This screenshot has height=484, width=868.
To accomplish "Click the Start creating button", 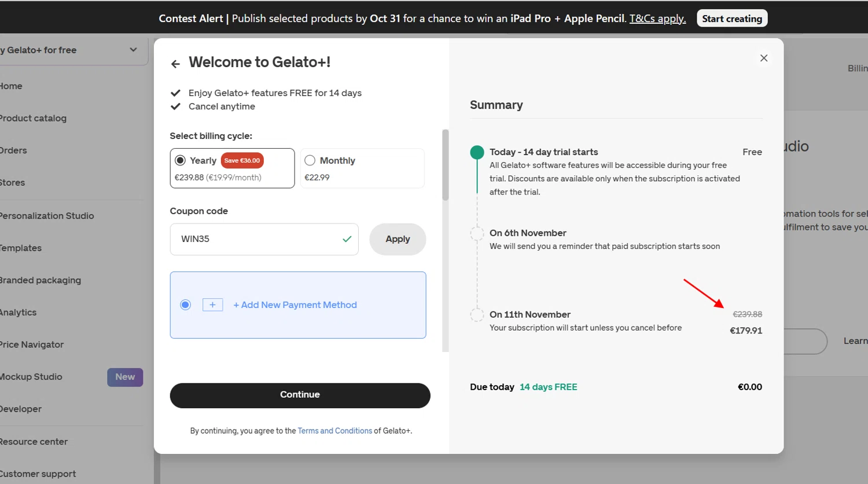I will (732, 19).
